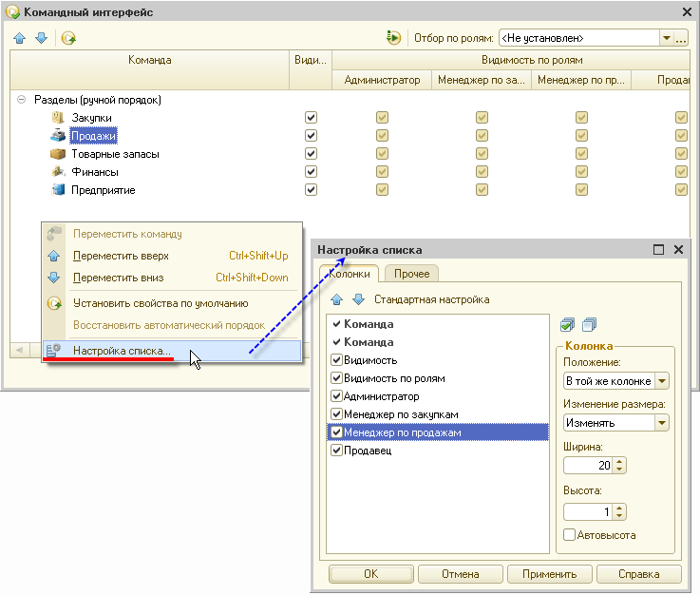This screenshot has width=700, height=595.
Task: Toggle visibility checkbox for Закупки row
Action: coord(311,118)
